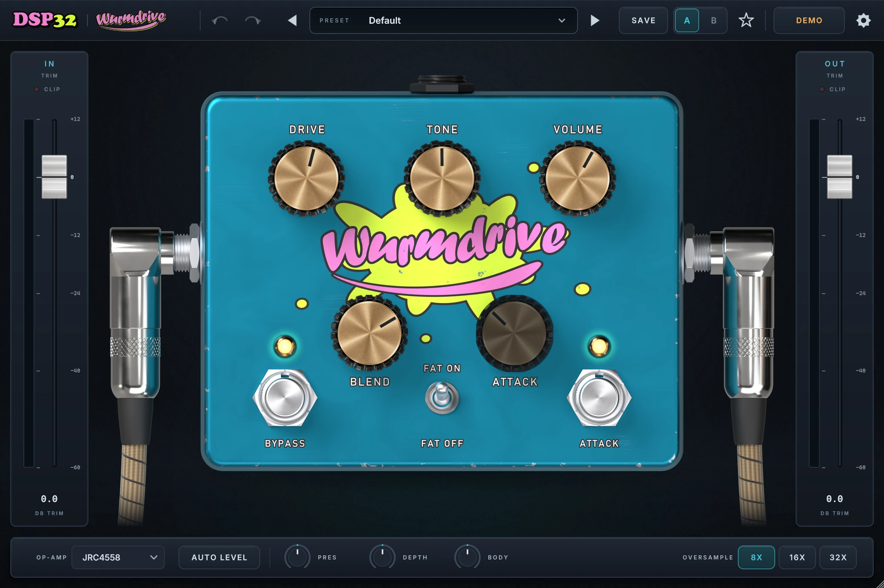The width and height of the screenshot is (884, 588).
Task: Open settings via the gear icon
Action: click(863, 20)
